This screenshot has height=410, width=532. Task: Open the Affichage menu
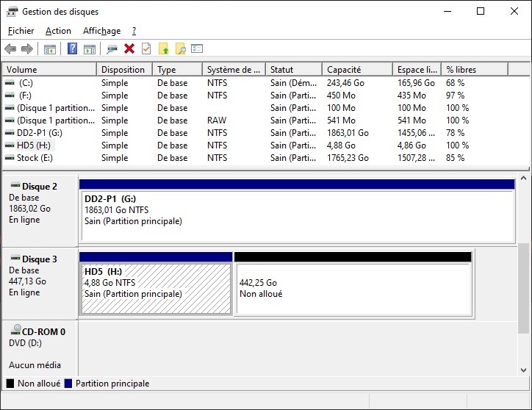[101, 31]
